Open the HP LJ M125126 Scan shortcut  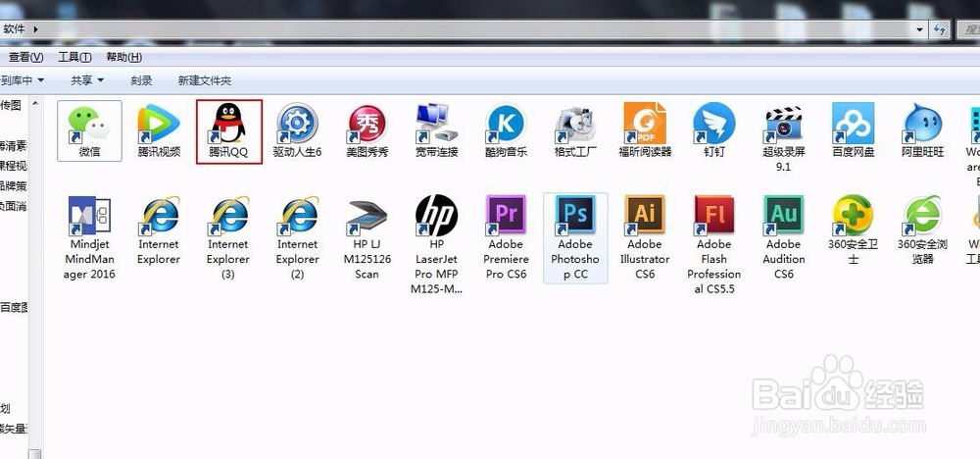click(367, 237)
